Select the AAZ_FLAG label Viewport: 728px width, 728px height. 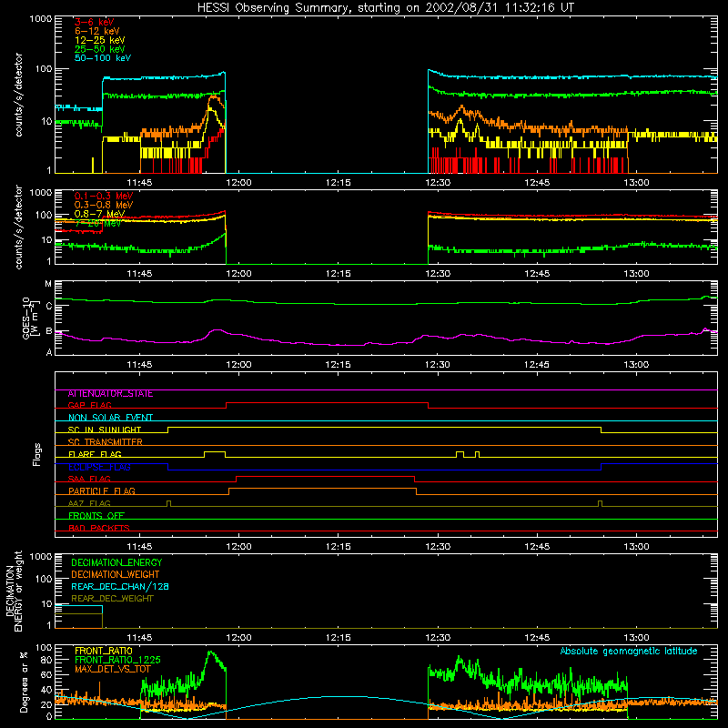point(89,503)
